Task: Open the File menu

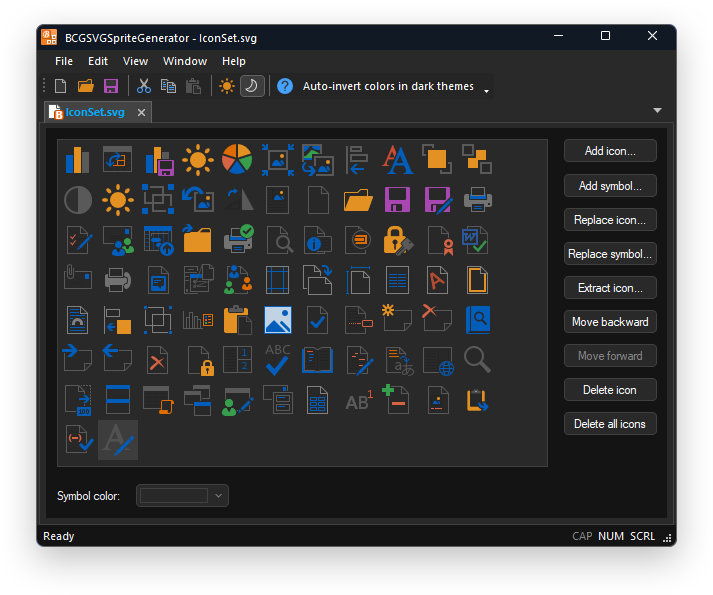Action: 64,61
